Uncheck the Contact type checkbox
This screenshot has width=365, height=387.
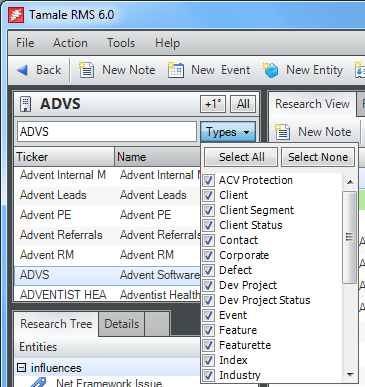(x=208, y=240)
